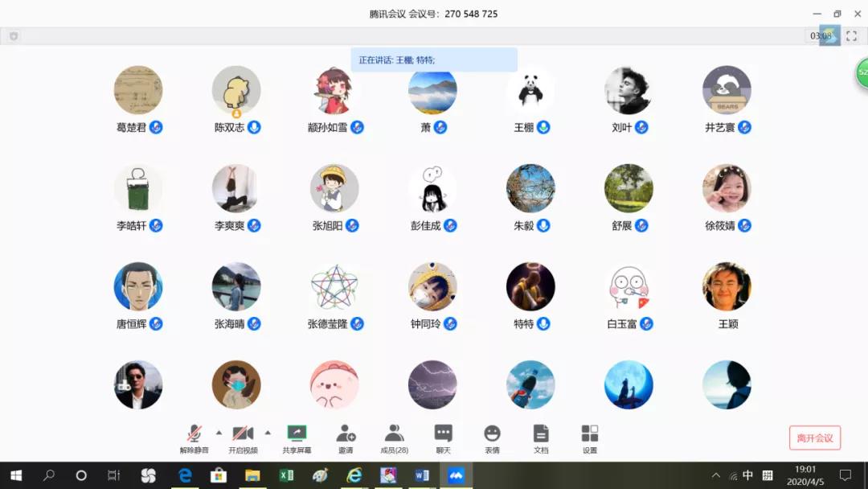The height and width of the screenshot is (489, 868).
Task: Open the 设置 settings icon
Action: pyautogui.click(x=590, y=439)
